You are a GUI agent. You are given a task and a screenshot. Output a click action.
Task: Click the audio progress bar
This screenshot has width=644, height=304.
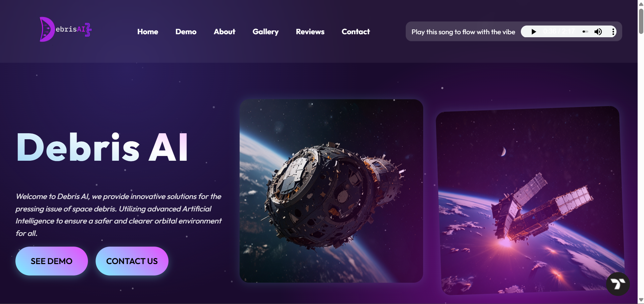tap(585, 32)
